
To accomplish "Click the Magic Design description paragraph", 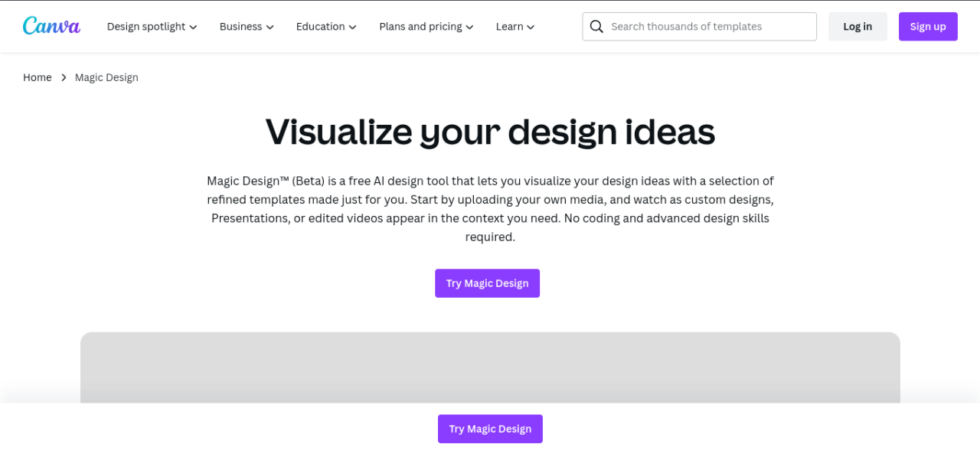I will [490, 209].
